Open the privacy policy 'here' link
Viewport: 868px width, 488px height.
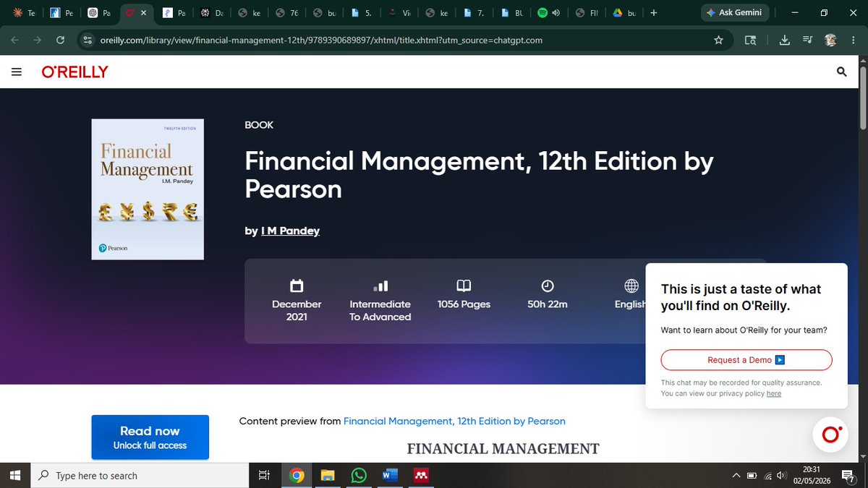coord(774,393)
